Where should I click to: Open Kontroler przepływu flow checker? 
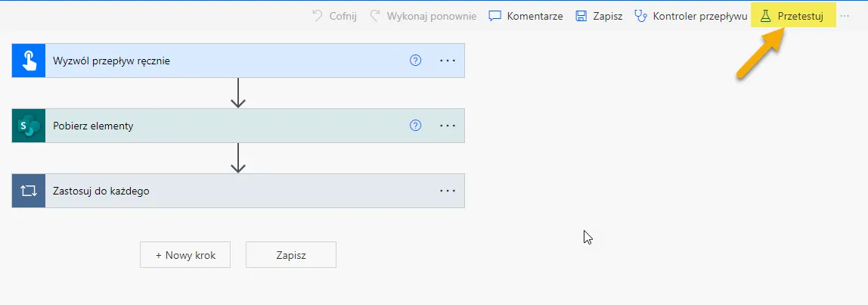pos(690,16)
